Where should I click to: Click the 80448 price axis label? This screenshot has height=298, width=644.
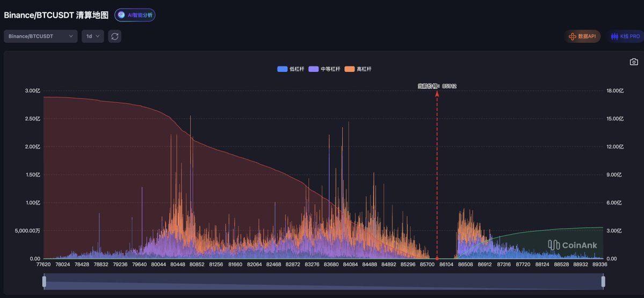(178, 265)
